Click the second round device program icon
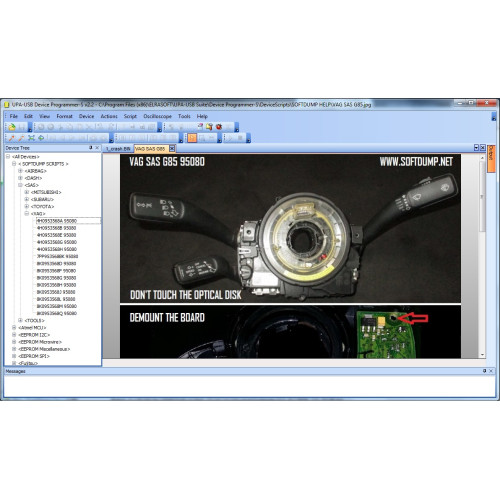 51,127
